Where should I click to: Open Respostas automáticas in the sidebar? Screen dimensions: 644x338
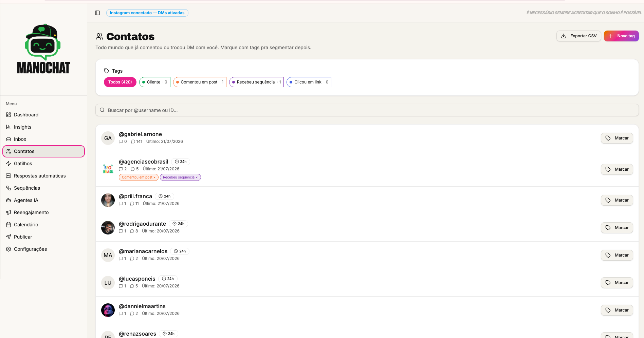tap(43, 176)
